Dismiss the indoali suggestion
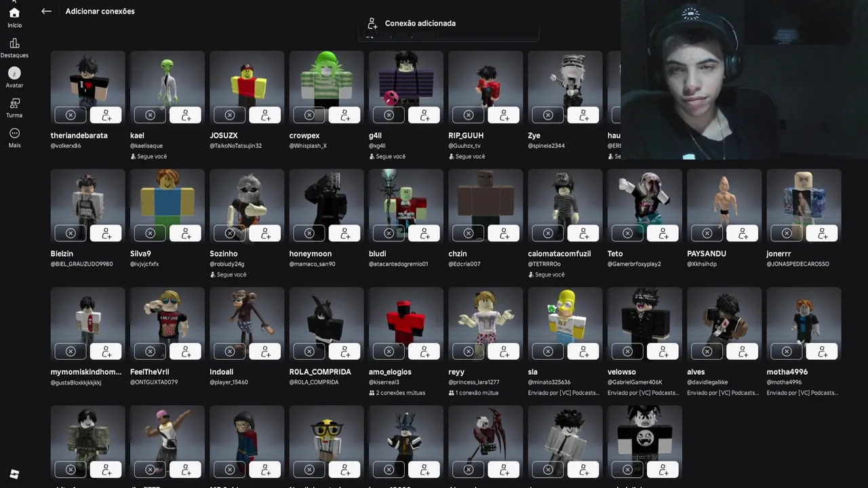 click(x=230, y=352)
